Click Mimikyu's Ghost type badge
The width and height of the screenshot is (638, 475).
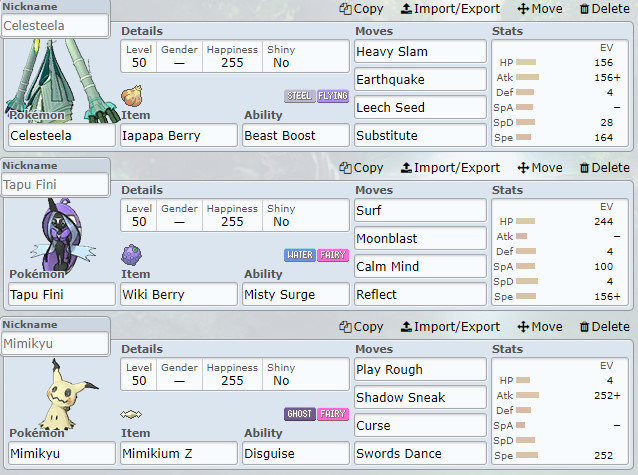pyautogui.click(x=299, y=414)
